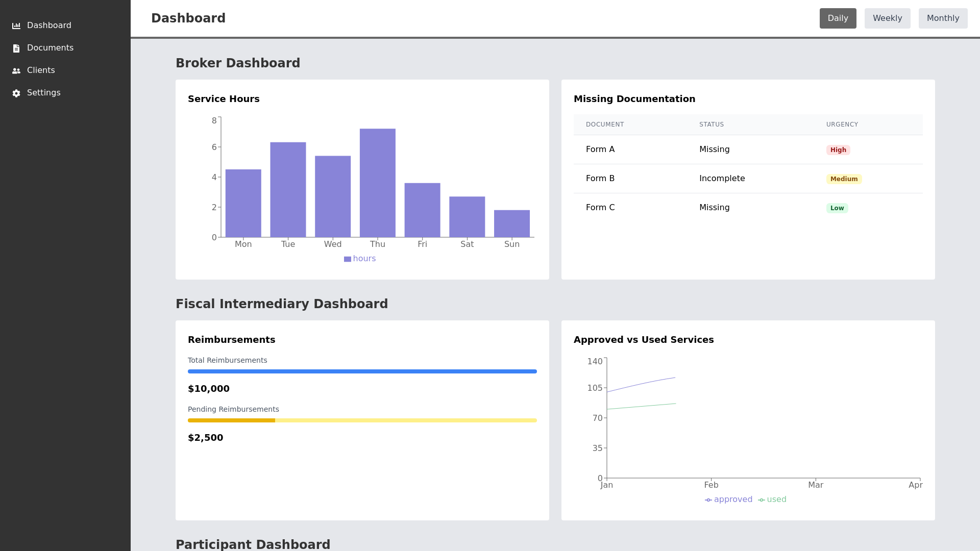Open Settings using the gear icon
Viewport: 980px width, 551px height.
(16, 93)
